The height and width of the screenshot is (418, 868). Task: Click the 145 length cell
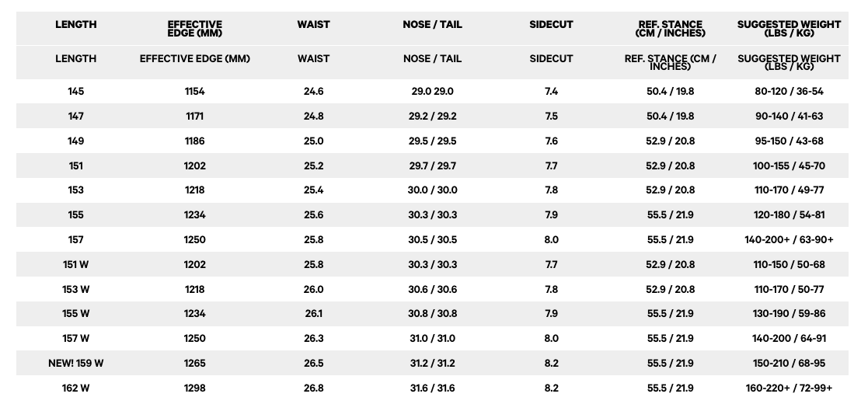point(76,92)
